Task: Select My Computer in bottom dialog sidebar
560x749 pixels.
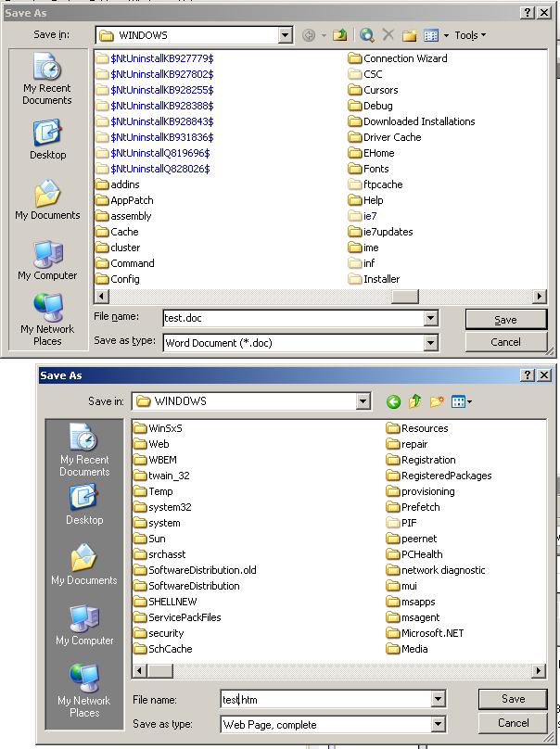Action: 84,626
